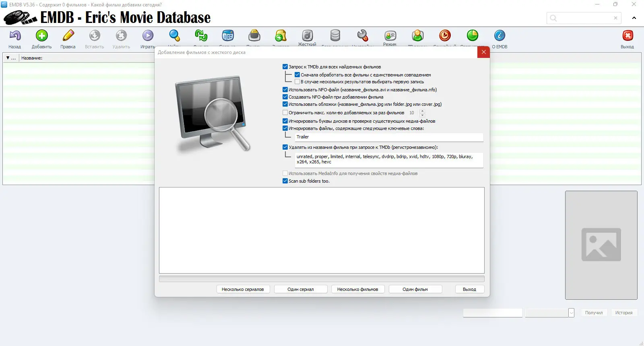Click the Режим (Mode) toolbar icon

(x=390, y=36)
